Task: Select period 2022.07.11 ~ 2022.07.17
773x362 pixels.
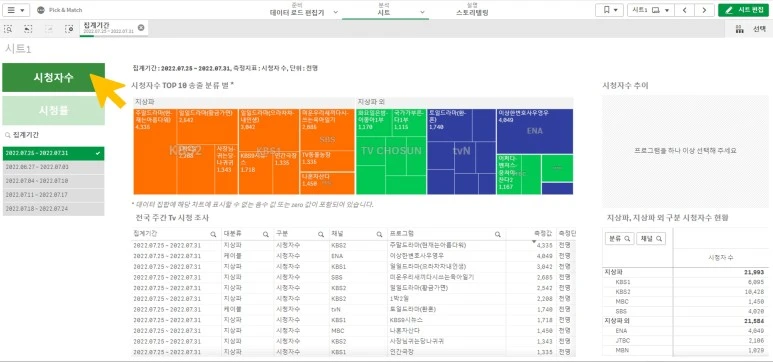Action: tap(53, 195)
